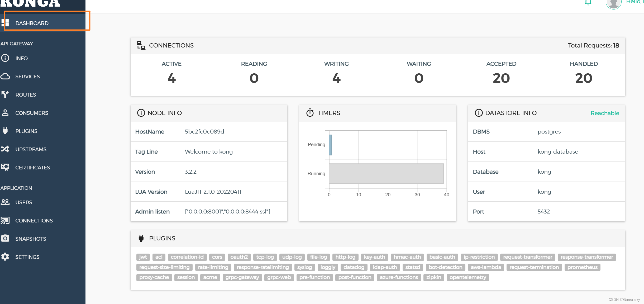Navigate to Connections in Application section
The height and width of the screenshot is (304, 644).
coord(34,221)
